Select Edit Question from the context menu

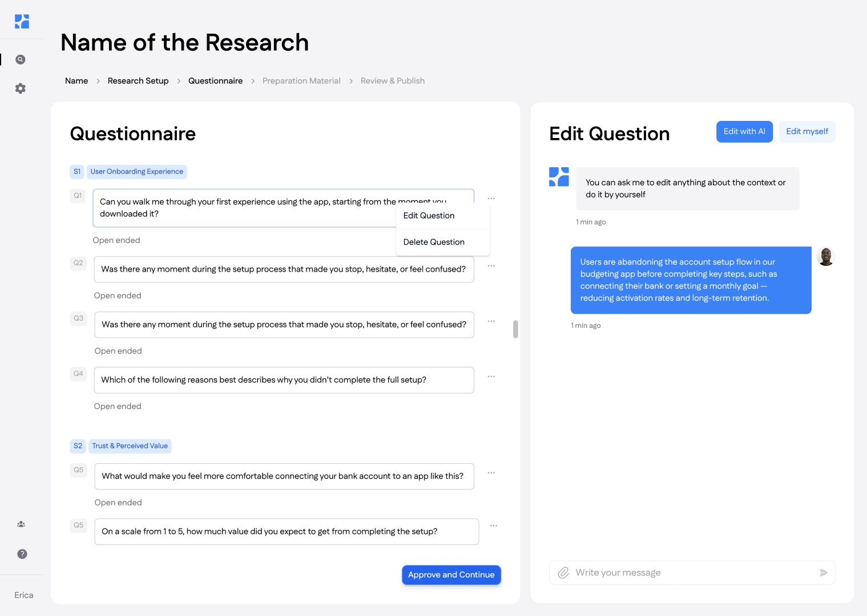point(429,216)
